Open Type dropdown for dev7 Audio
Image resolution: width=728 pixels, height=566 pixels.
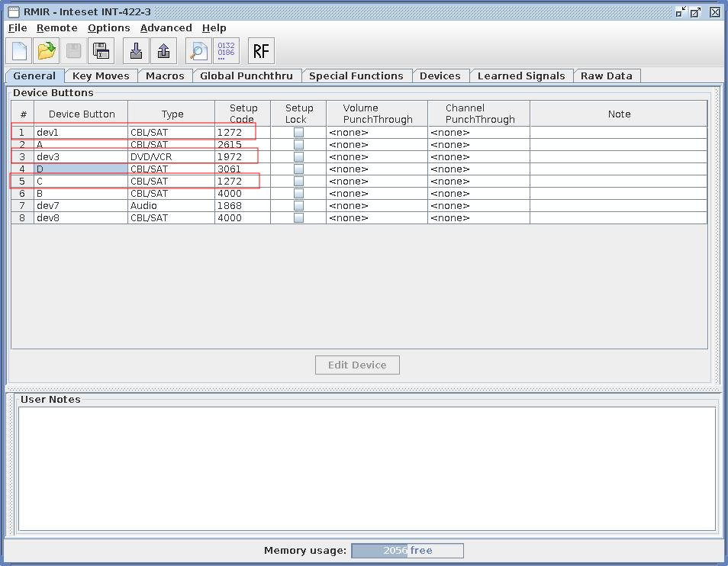pos(172,205)
